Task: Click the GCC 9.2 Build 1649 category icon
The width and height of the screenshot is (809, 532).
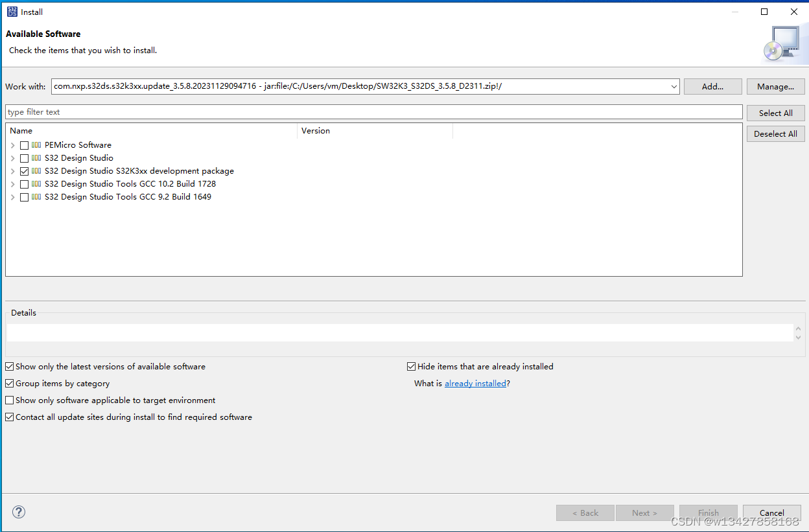Action: point(36,197)
